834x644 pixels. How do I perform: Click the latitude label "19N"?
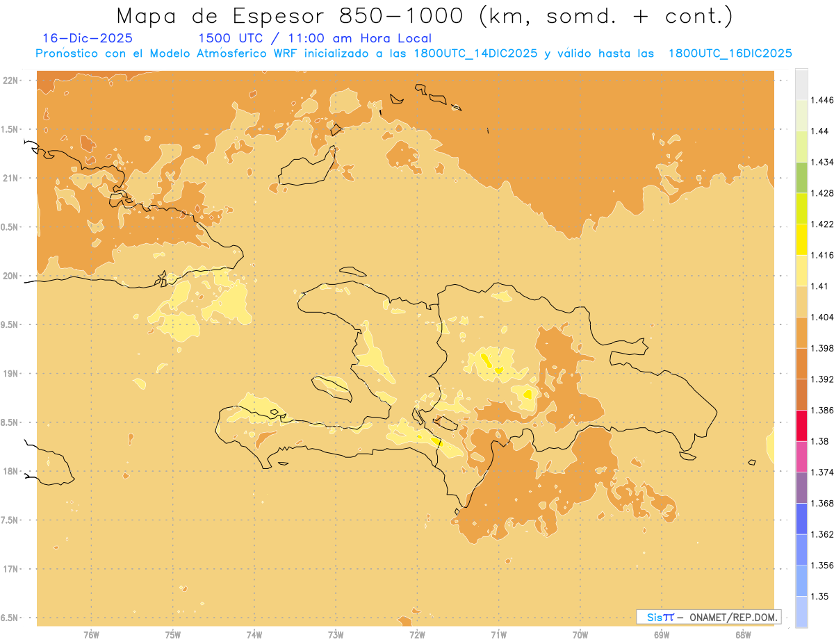(10, 373)
